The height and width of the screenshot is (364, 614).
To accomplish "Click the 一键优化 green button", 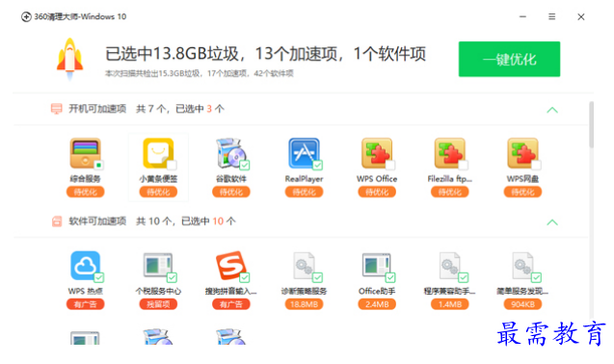I will [510, 59].
